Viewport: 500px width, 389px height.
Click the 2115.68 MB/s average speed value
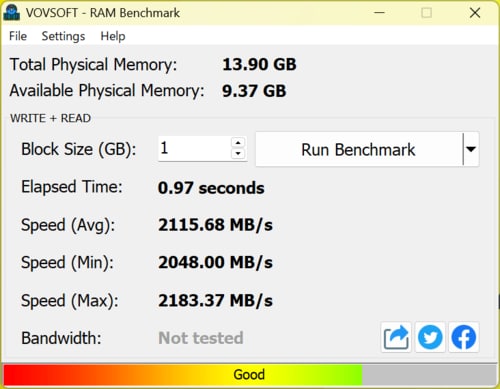pos(215,225)
